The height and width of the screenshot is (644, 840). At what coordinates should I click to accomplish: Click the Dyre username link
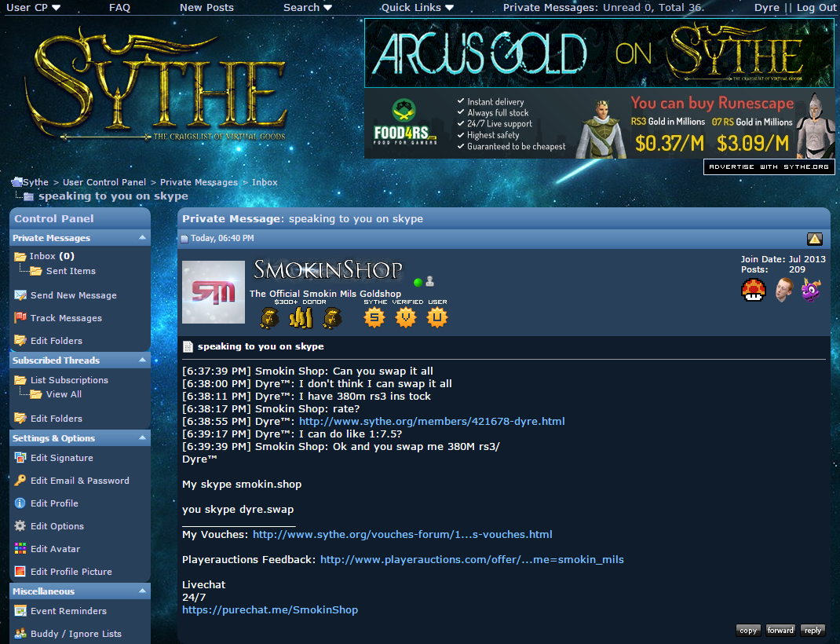click(767, 8)
